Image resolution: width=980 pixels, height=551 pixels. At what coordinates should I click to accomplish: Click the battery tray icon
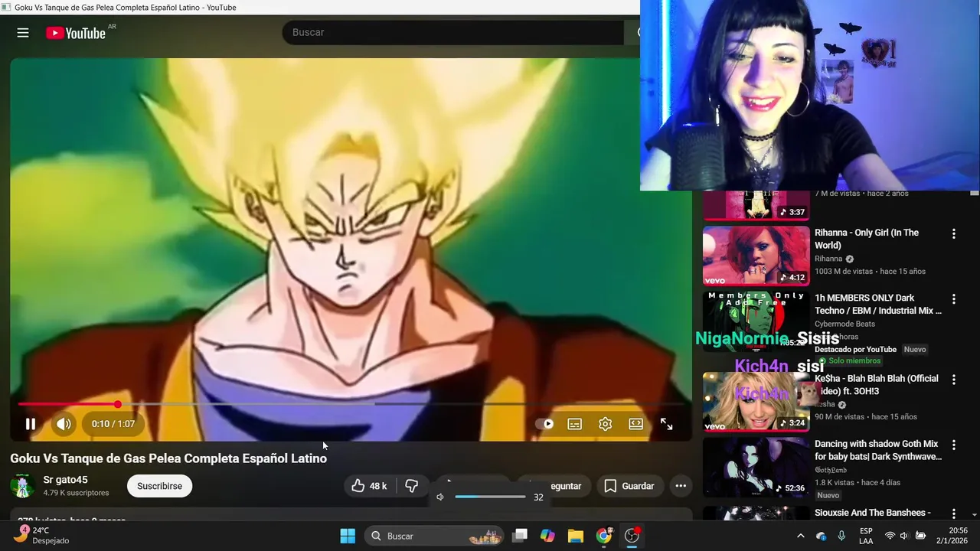[x=921, y=536]
